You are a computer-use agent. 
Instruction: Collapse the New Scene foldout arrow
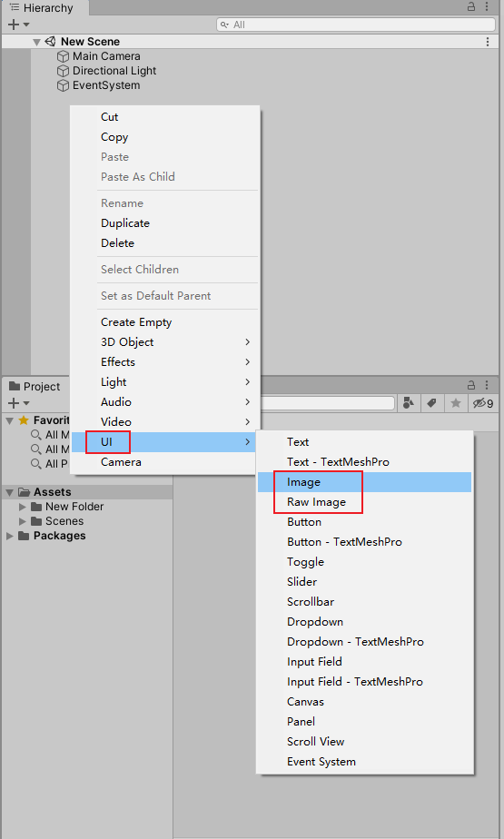[x=36, y=42]
